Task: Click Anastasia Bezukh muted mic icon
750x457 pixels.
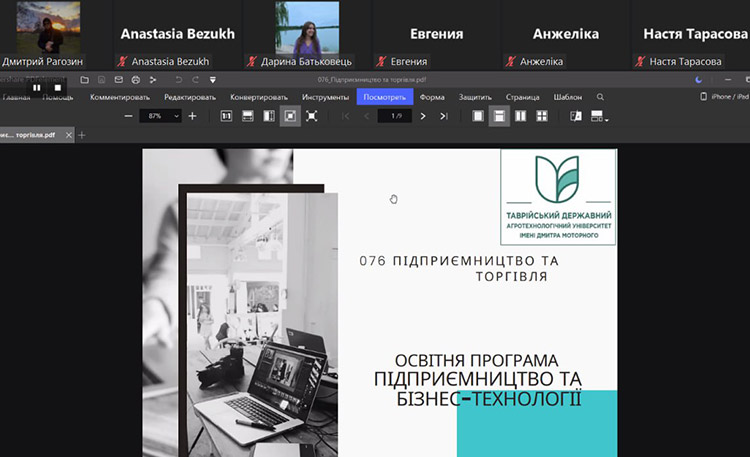Action: click(x=122, y=61)
